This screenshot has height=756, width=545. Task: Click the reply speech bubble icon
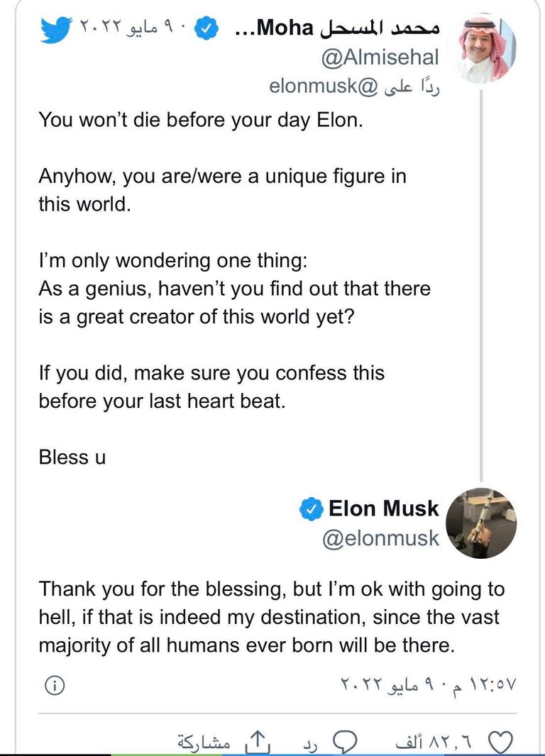(x=344, y=743)
